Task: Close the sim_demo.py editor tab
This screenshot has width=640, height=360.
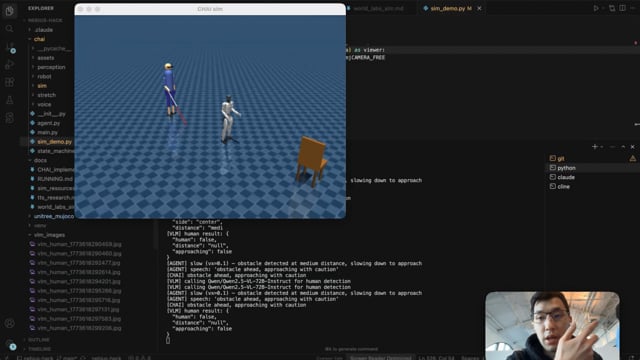Action: pyautogui.click(x=480, y=8)
